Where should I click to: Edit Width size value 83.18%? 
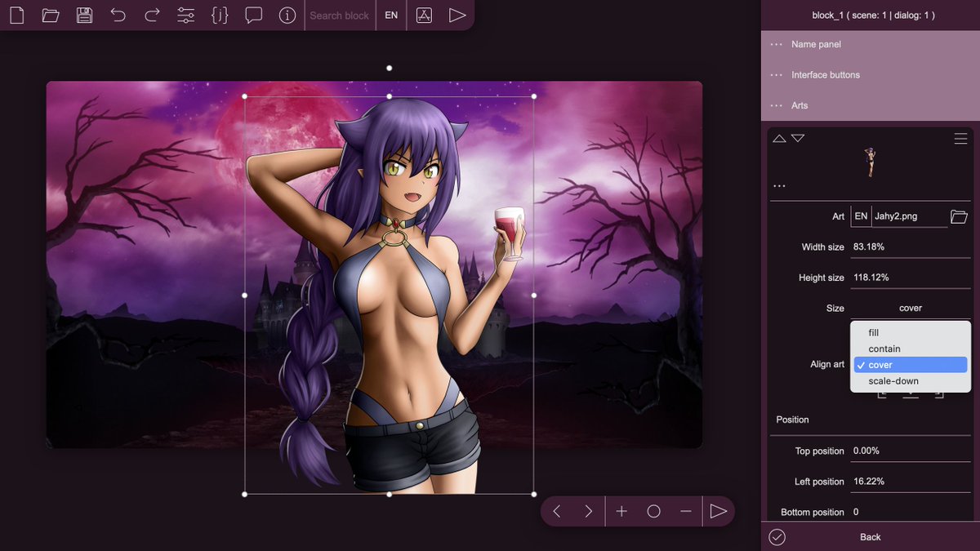click(911, 247)
